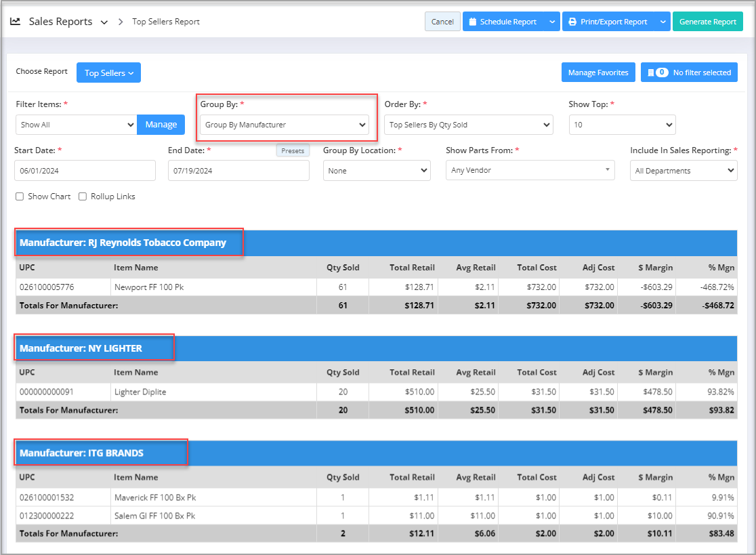756x555 pixels.
Task: Open the Show Top 10 dropdown
Action: coord(622,125)
